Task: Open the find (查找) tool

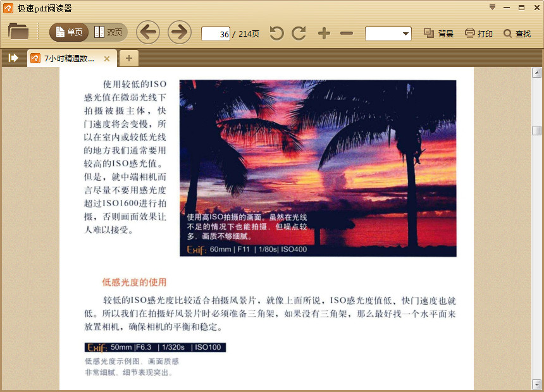Action: pos(517,34)
